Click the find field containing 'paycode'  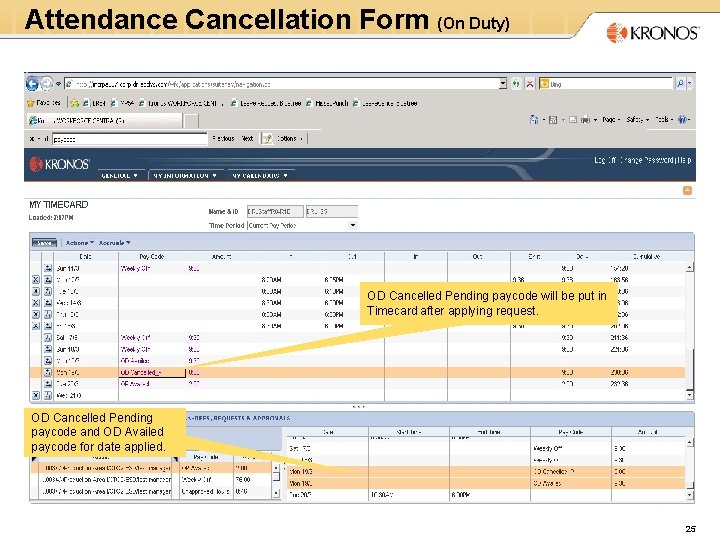[129, 139]
